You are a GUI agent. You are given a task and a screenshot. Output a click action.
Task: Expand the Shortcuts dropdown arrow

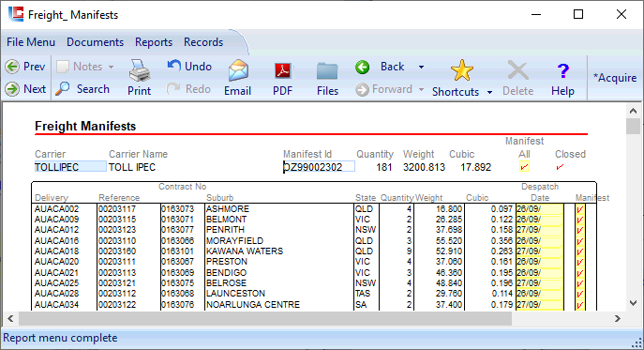click(489, 92)
